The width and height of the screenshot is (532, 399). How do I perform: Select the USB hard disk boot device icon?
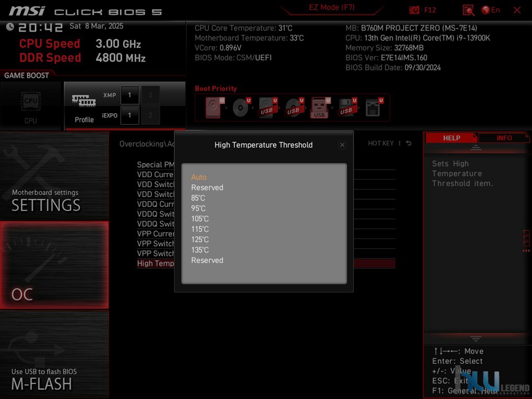click(268, 107)
